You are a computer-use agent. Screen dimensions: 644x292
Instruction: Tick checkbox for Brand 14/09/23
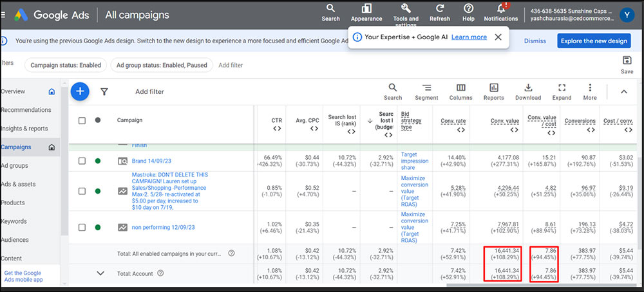[x=82, y=161]
